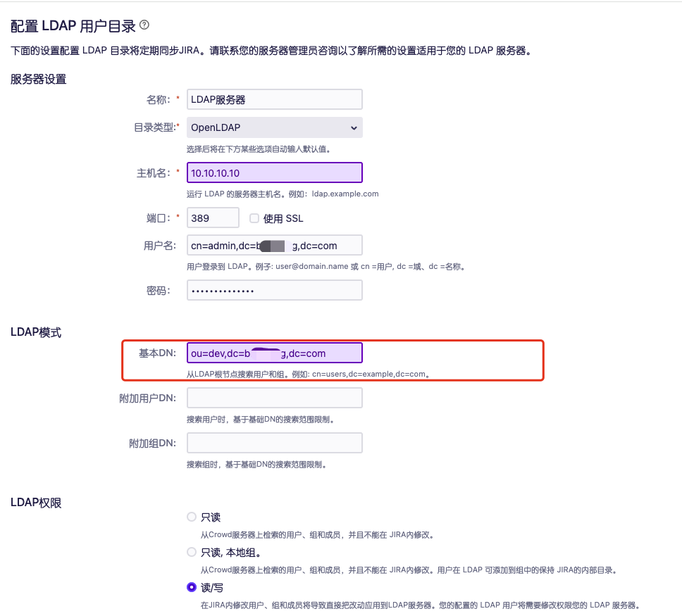682x616 pixels.
Task: Click the 目录类型 field label
Action: coord(156,127)
